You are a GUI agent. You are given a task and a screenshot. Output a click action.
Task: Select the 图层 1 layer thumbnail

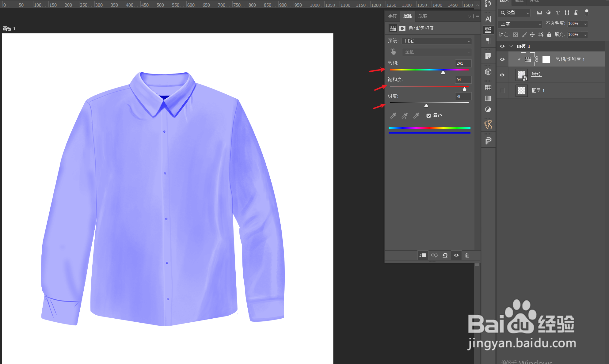(x=522, y=91)
